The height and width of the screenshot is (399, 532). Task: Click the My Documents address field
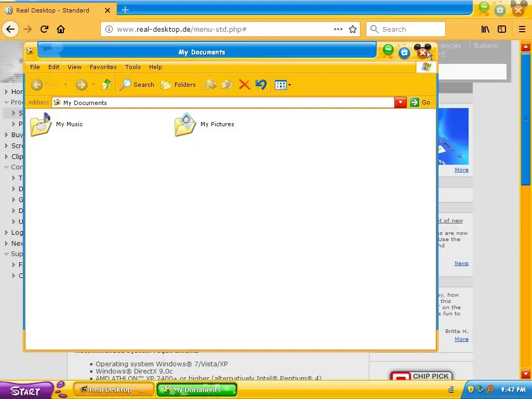point(223,102)
